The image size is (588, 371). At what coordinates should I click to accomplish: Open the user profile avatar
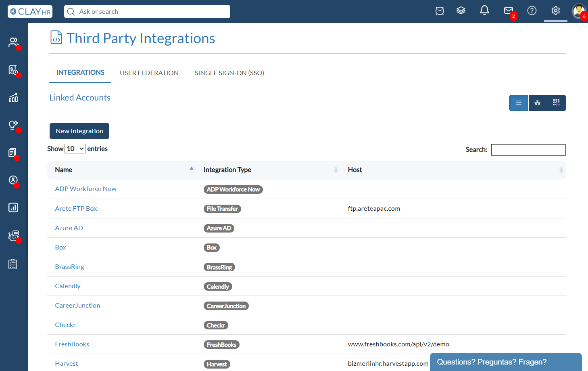click(x=579, y=11)
